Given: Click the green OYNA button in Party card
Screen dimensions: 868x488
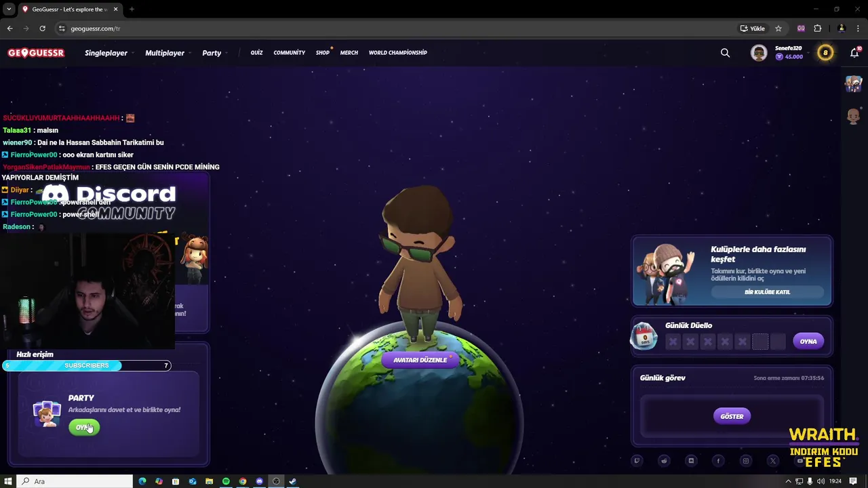Looking at the screenshot, I should (x=84, y=427).
